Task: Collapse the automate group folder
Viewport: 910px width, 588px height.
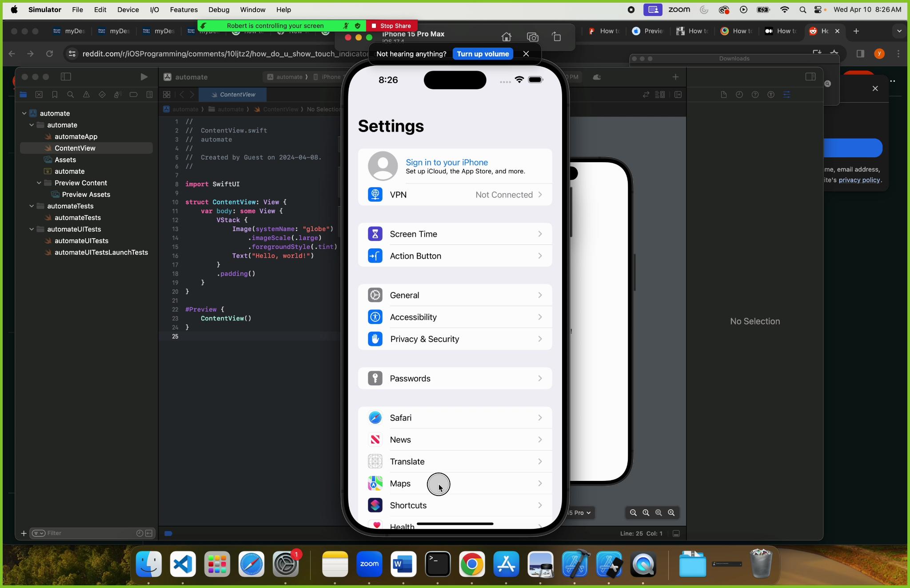Action: (x=32, y=125)
